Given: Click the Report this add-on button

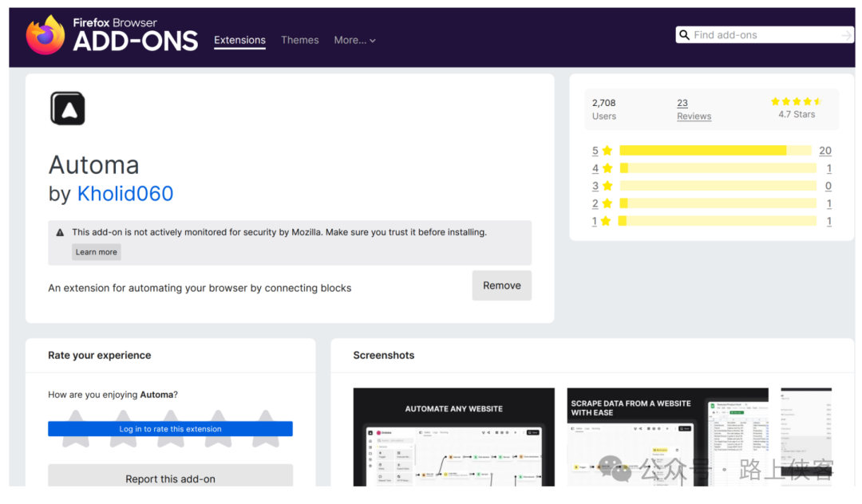Looking at the screenshot, I should click(171, 475).
